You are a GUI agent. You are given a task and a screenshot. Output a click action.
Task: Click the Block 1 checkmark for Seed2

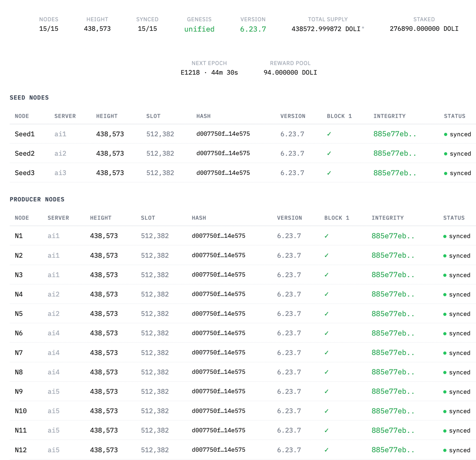click(329, 153)
